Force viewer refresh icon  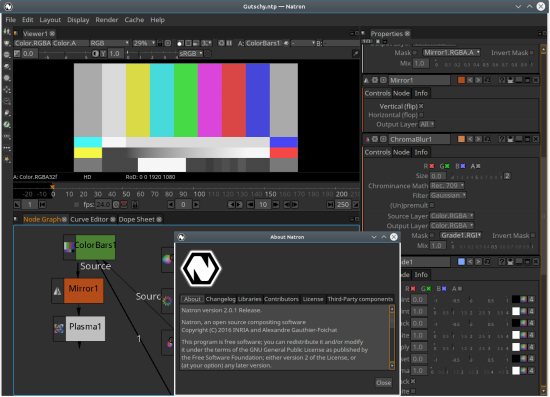(221, 43)
